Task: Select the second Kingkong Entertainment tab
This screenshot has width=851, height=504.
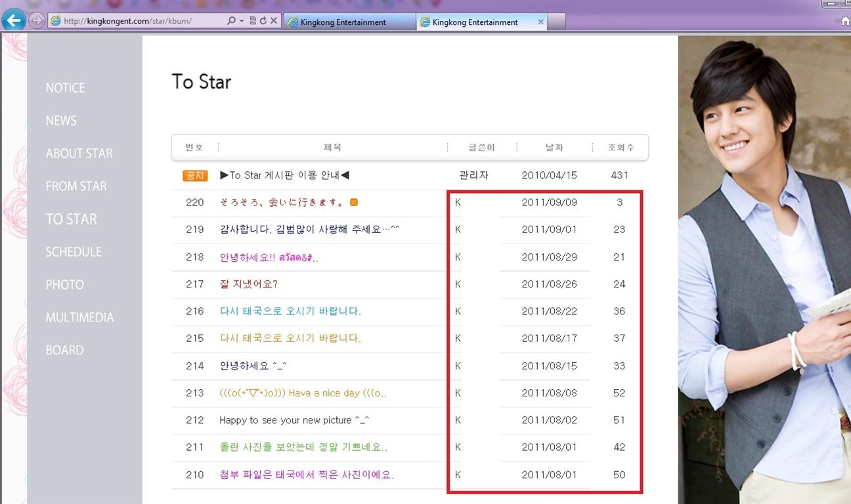Action: [x=481, y=22]
